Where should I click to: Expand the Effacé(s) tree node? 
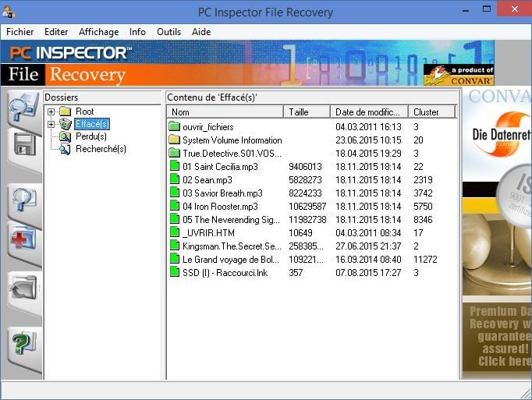coord(51,124)
